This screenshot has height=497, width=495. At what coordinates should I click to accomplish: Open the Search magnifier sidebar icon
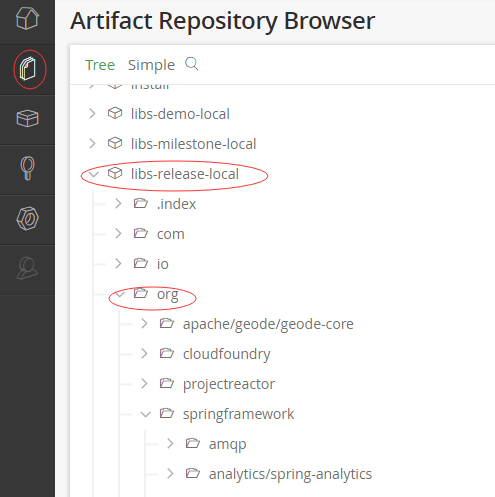(x=28, y=168)
